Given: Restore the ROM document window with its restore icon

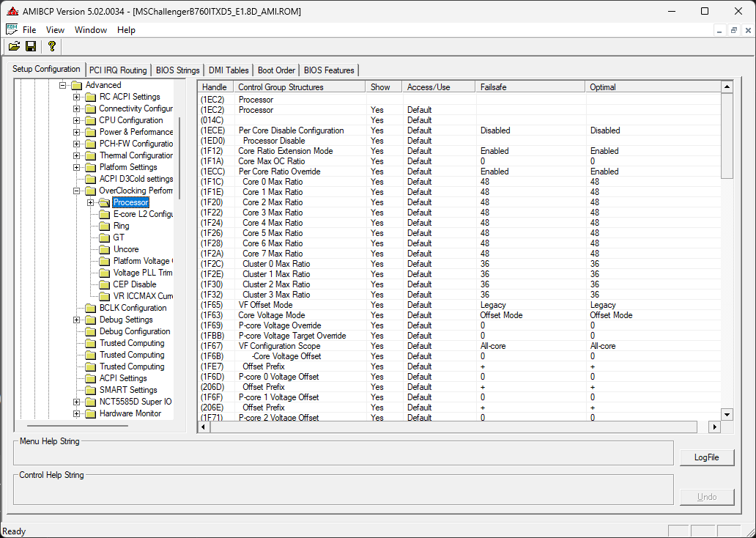Looking at the screenshot, I should (x=735, y=30).
